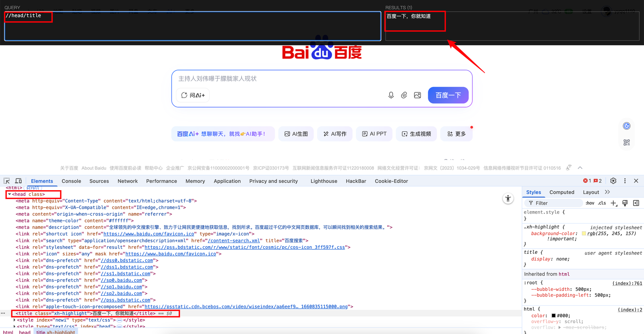The height and width of the screenshot is (334, 644).
Task: Click the issues count badge showing 2
Action: (598, 181)
